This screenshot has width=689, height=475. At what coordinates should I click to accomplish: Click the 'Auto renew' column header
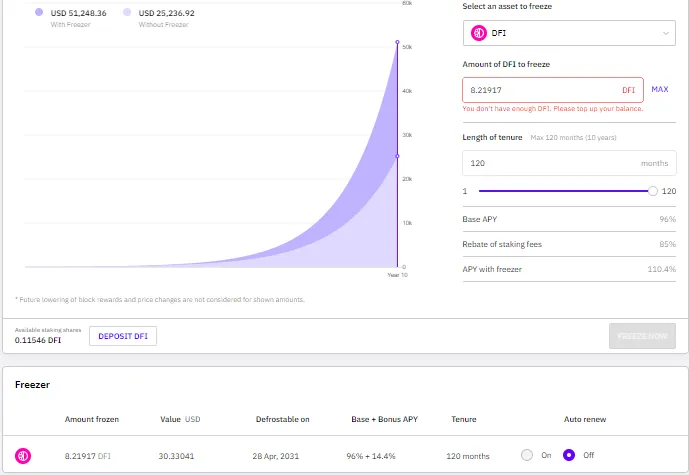585,419
